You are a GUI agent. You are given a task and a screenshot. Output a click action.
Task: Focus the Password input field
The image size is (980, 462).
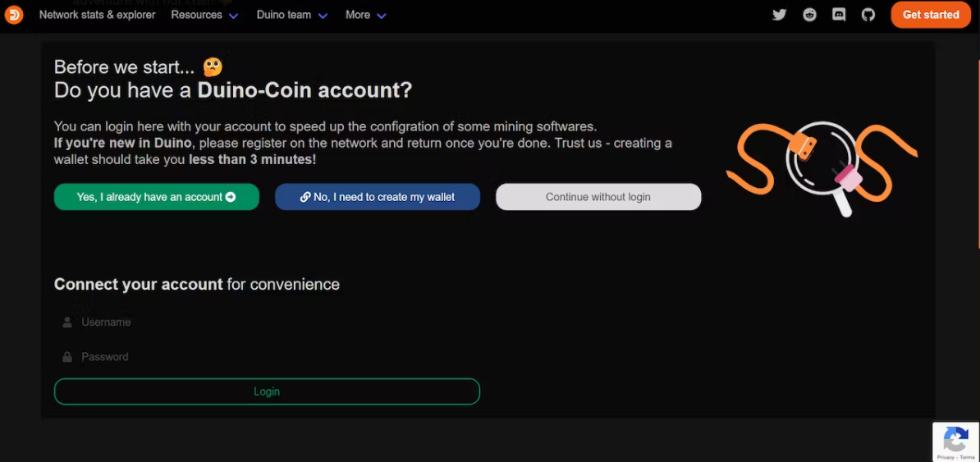tap(271, 357)
